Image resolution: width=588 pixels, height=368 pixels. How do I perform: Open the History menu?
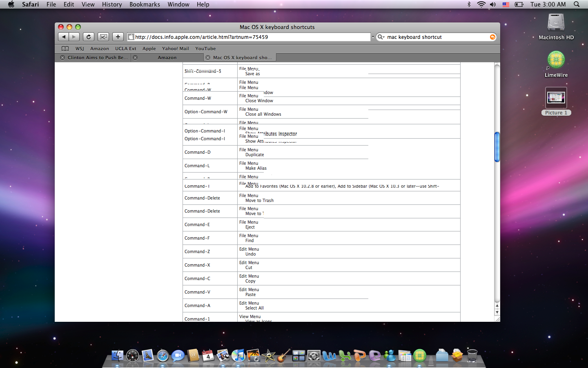coord(112,4)
